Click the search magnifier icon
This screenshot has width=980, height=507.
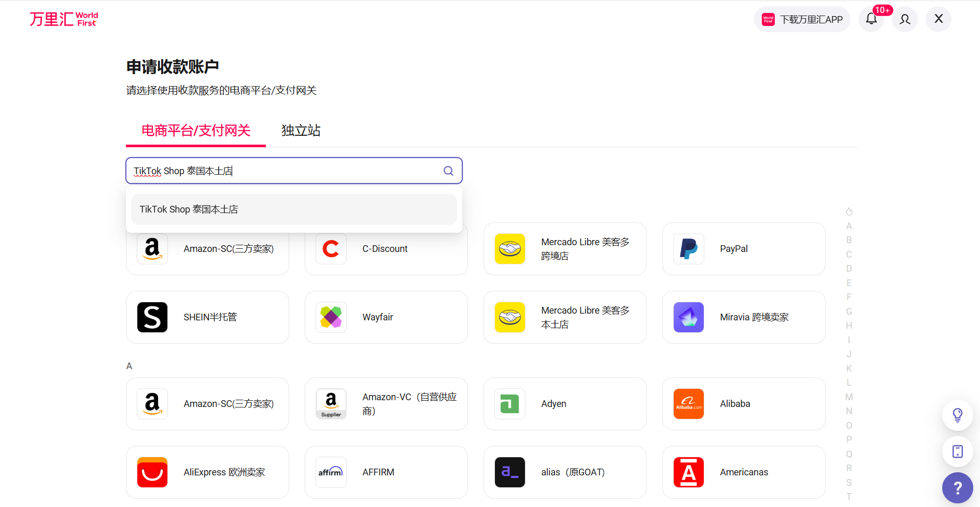pos(448,171)
